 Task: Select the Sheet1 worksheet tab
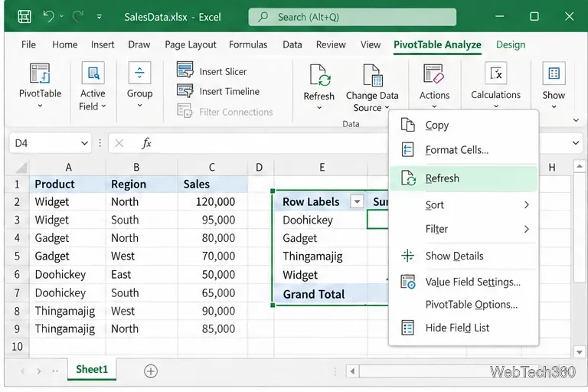click(92, 370)
